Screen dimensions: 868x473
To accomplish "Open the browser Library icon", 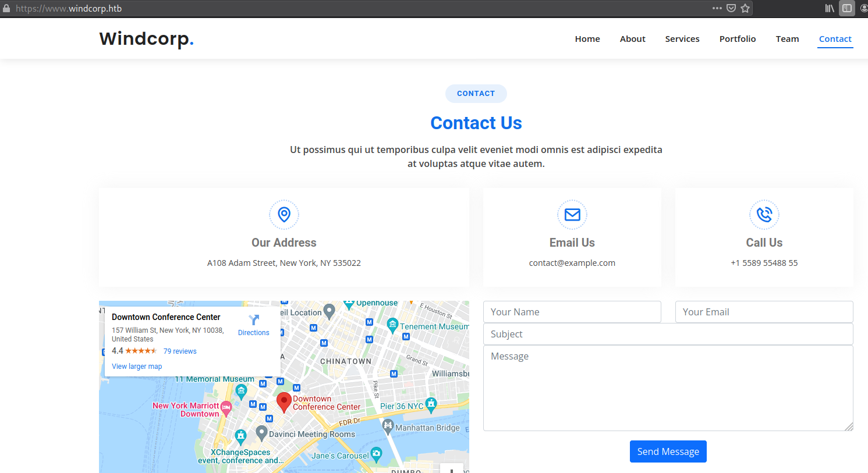I will [830, 8].
